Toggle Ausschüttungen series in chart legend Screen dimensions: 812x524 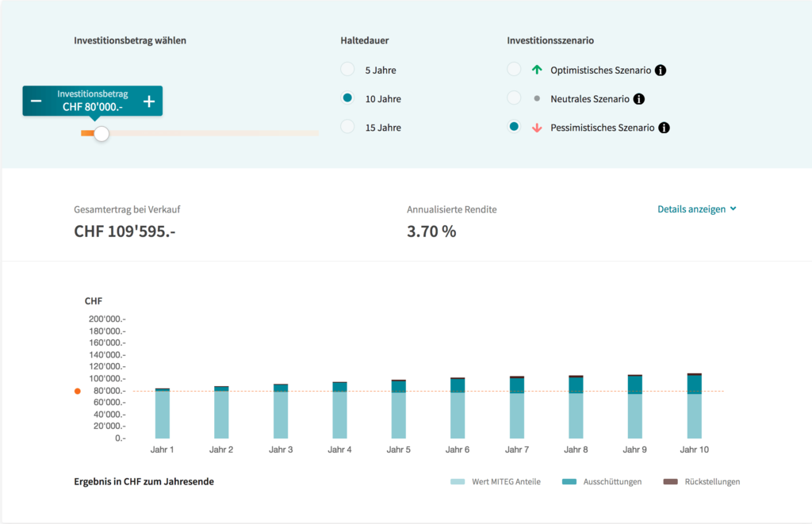coord(601,482)
